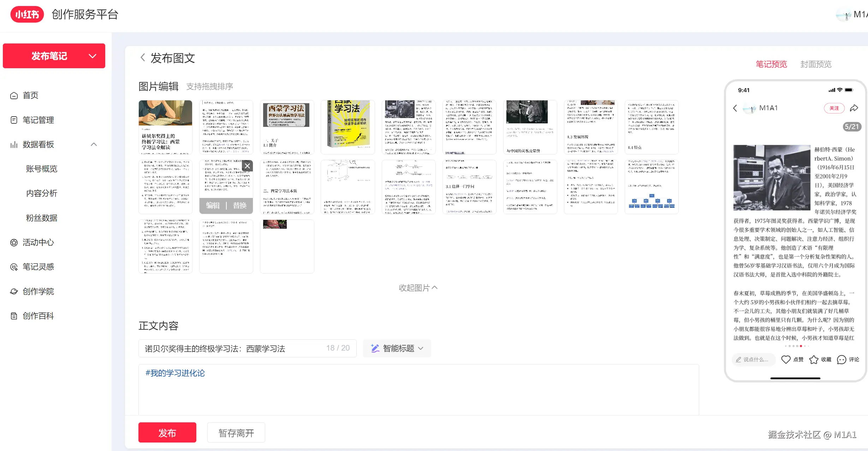The height and width of the screenshot is (451, 868).
Task: Remove the hovered image with the X icon
Action: [x=248, y=166]
